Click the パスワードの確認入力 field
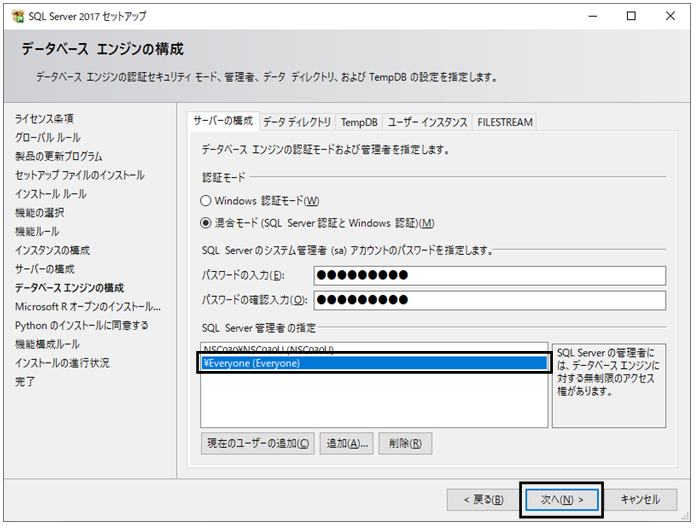 pyautogui.click(x=490, y=300)
